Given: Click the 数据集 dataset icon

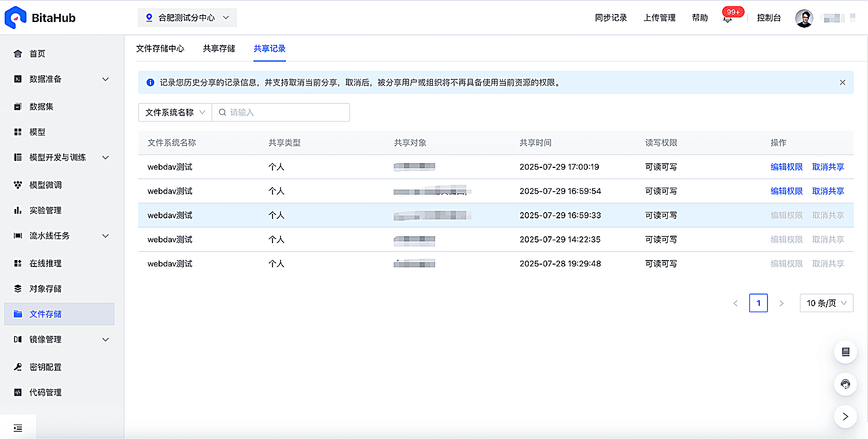Looking at the screenshot, I should 18,107.
